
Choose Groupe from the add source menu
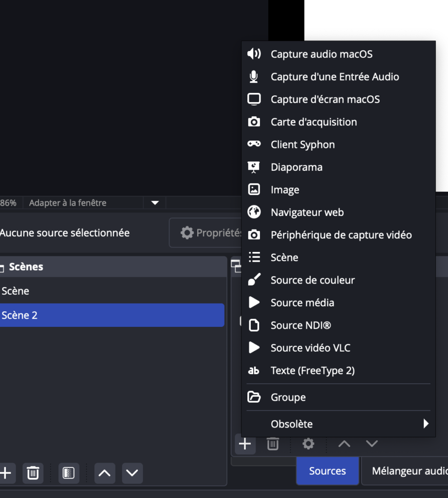tap(338, 397)
